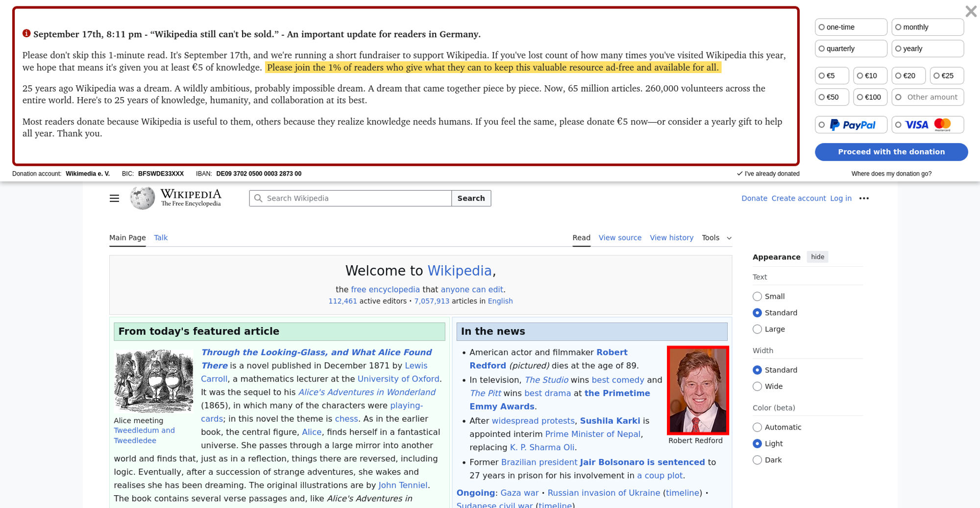
Task: Choose the €5 donation amount
Action: click(832, 76)
